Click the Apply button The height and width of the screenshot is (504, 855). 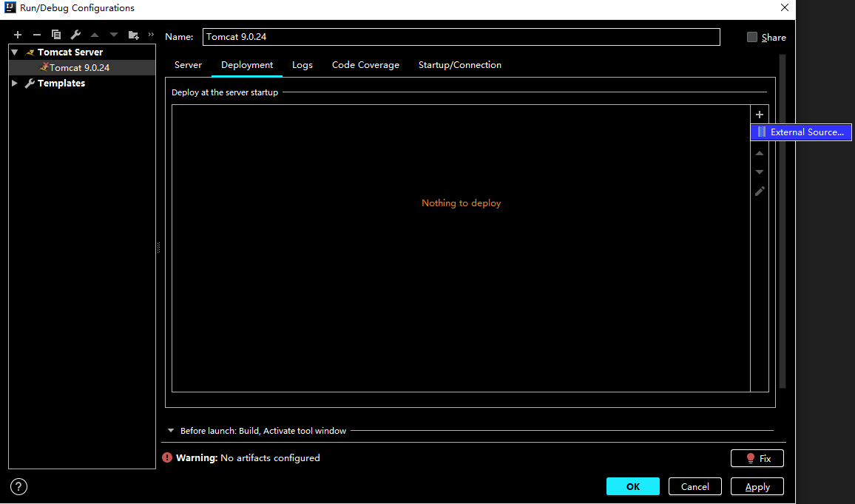[757, 486]
